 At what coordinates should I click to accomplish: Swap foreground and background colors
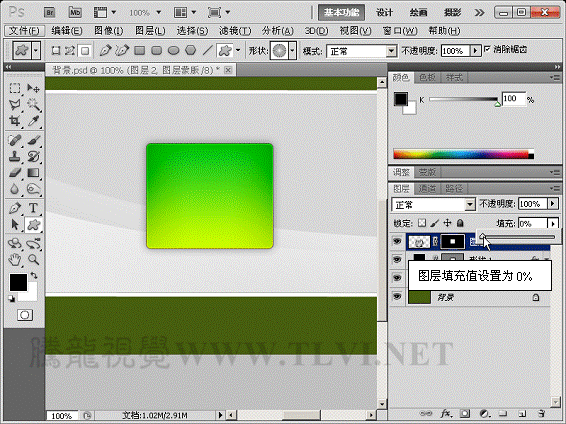[x=34, y=276]
